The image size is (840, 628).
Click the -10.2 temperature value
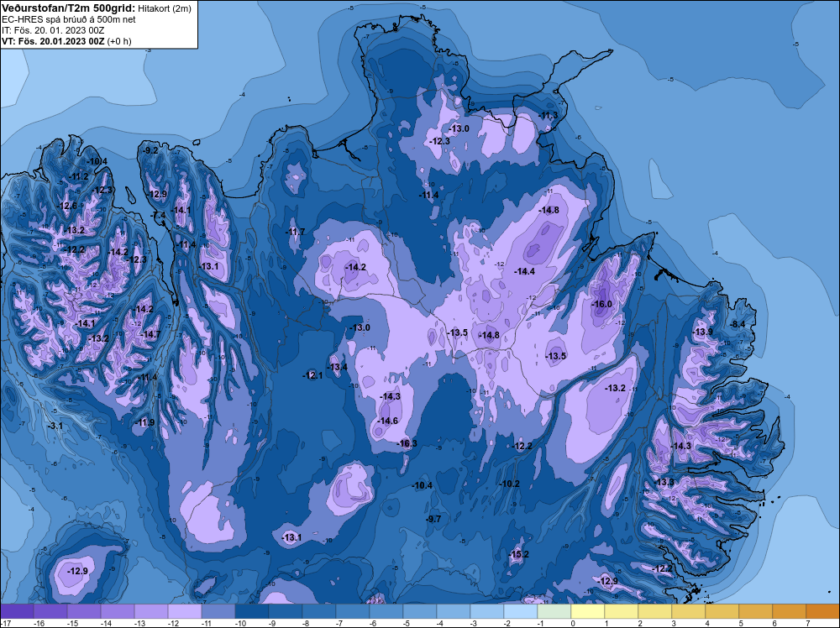(509, 484)
